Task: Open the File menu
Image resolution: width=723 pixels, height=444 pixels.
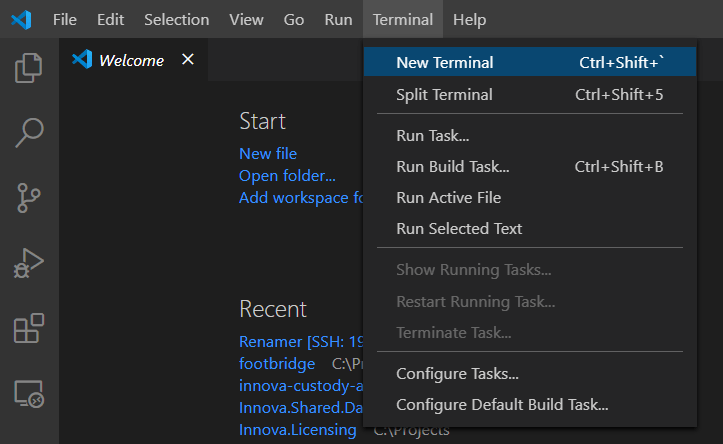Action: click(64, 19)
